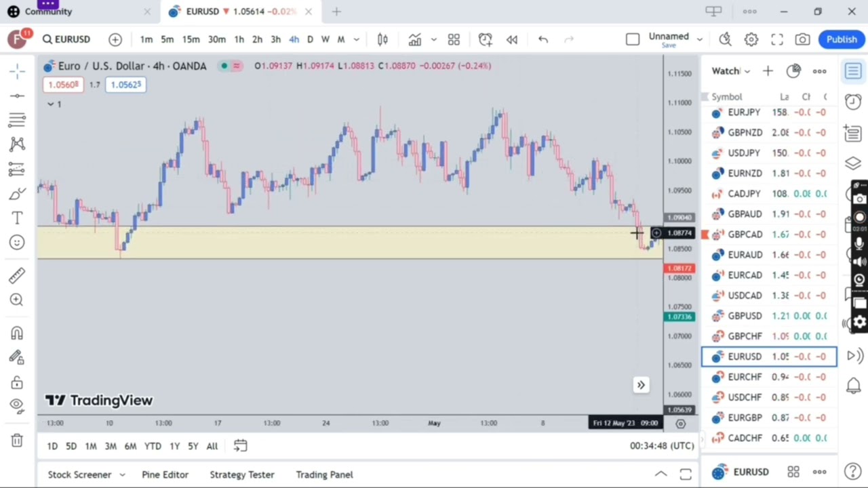This screenshot has width=868, height=488.
Task: Open the forecasting and measurement tools
Action: [18, 169]
